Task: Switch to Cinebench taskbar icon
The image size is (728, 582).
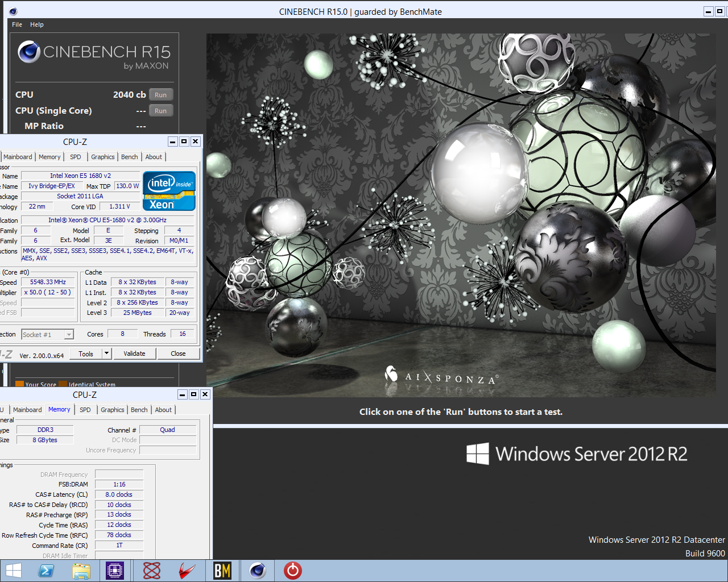Action: click(257, 571)
